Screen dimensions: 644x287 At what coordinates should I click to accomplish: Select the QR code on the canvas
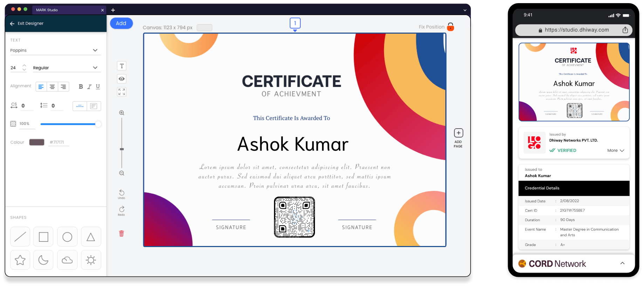294,217
